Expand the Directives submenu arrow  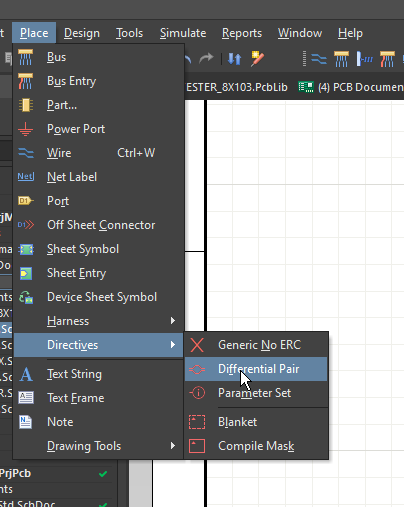pyautogui.click(x=173, y=345)
